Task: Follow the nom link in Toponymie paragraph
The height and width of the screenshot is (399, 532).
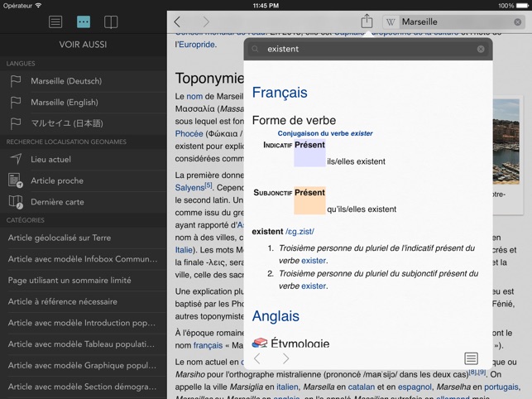Action: coord(194,97)
